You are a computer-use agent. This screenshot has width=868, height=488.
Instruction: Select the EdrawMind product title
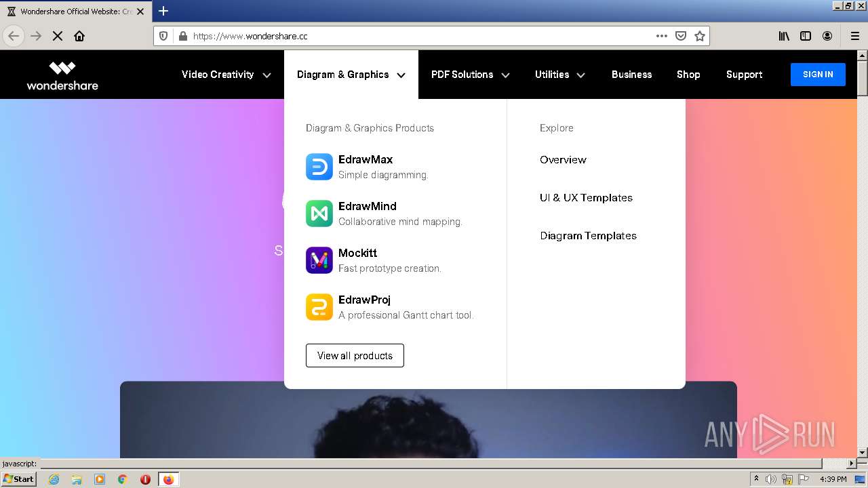point(368,206)
